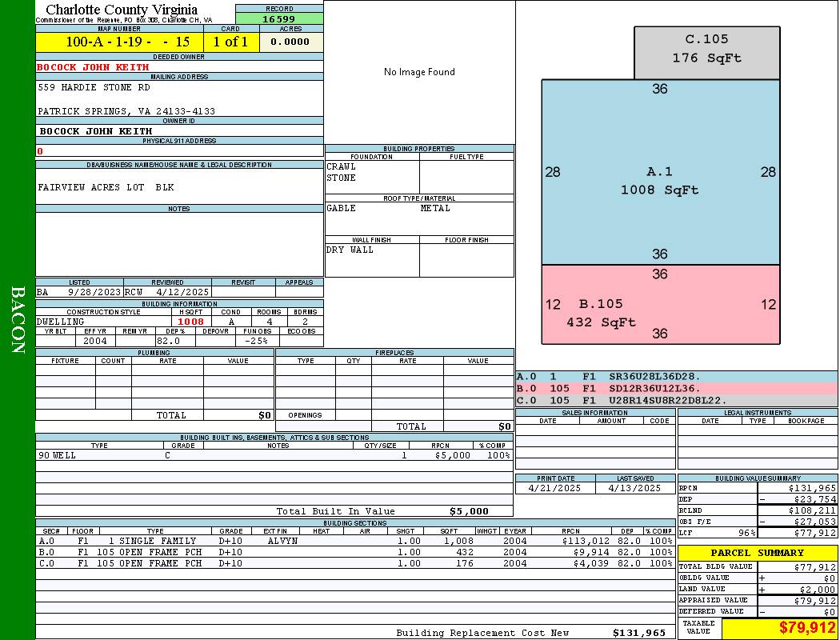Select map number 100-A - 1-19 - - 15
Viewport: 840px width, 640px height.
coord(127,42)
